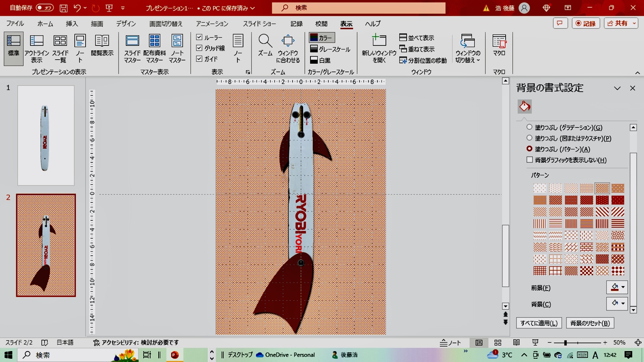Image resolution: width=644 pixels, height=362 pixels.
Task: Toggle the 自動保存 autosave switch
Action: coord(44,8)
